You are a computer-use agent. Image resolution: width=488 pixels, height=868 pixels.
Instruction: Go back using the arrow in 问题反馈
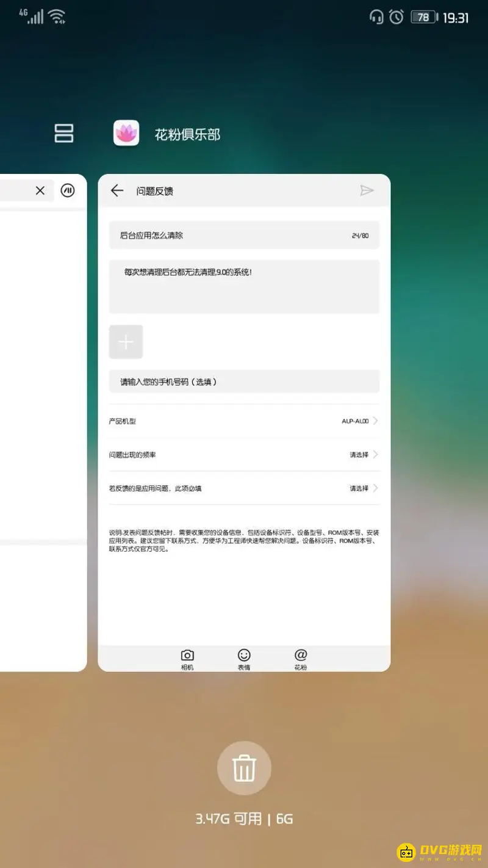[117, 190]
